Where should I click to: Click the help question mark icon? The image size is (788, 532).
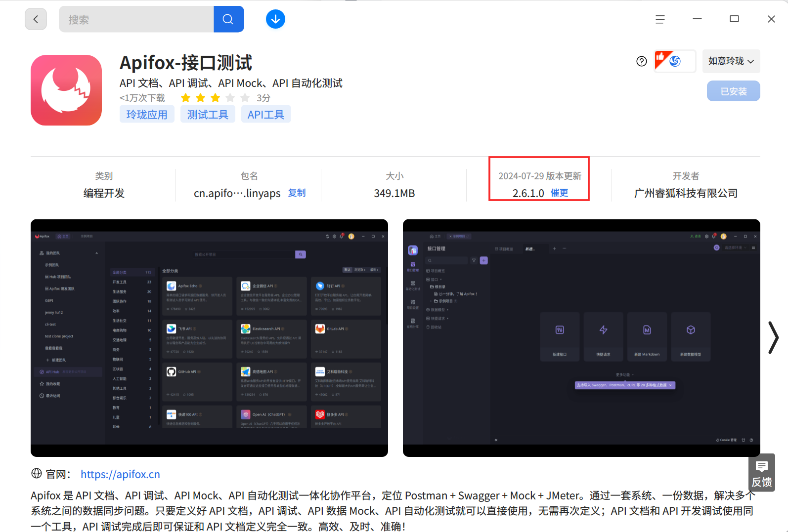click(x=642, y=61)
